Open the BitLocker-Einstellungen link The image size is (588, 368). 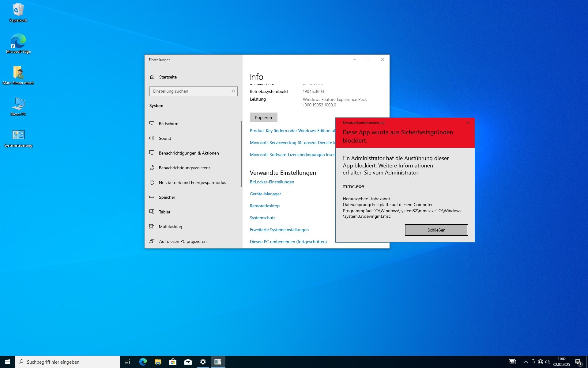tap(272, 182)
